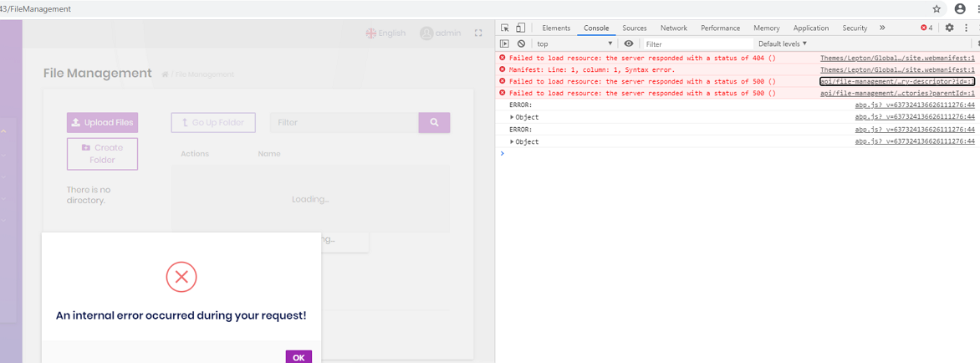The image size is (980, 363).
Task: Show the console sidebar panel icon
Action: pyautogui.click(x=504, y=43)
